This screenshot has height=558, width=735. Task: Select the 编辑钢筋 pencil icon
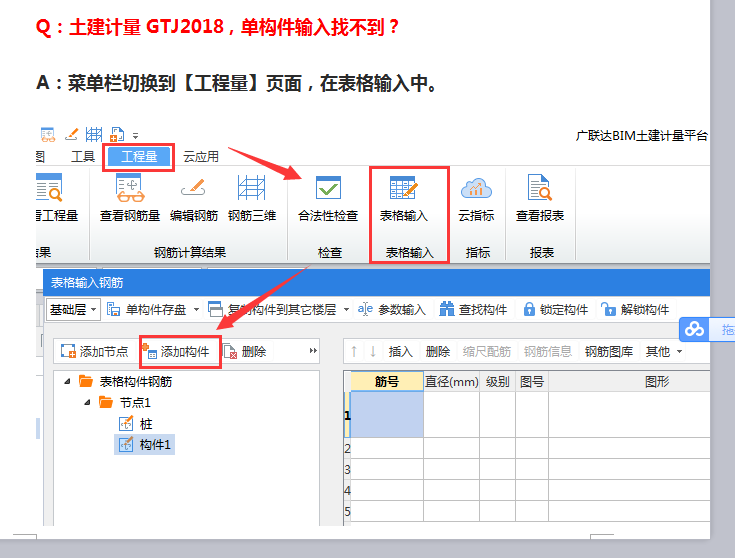click(194, 188)
